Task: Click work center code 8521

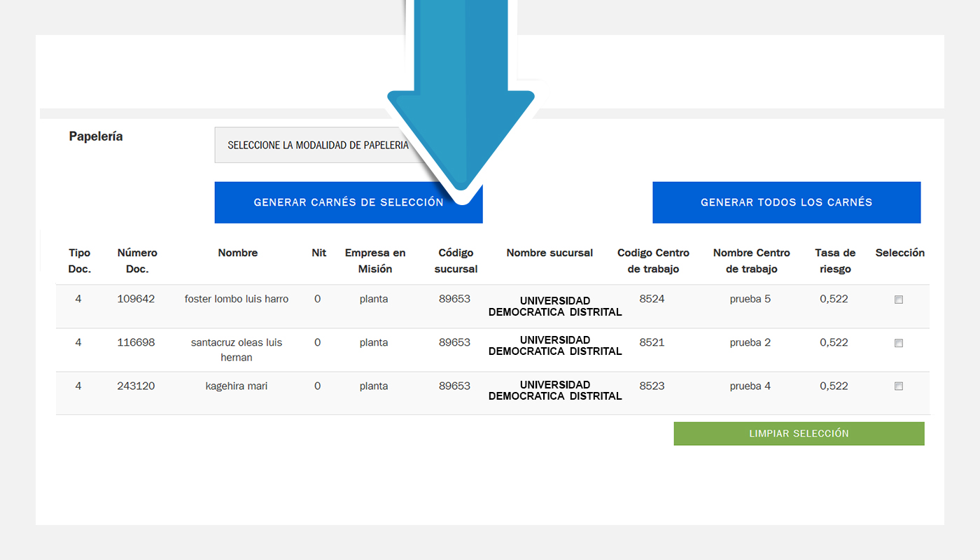Action: point(652,342)
